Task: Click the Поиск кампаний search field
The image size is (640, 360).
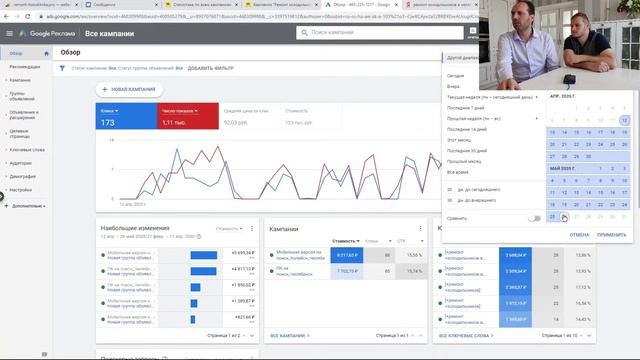Action: pyautogui.click(x=380, y=32)
